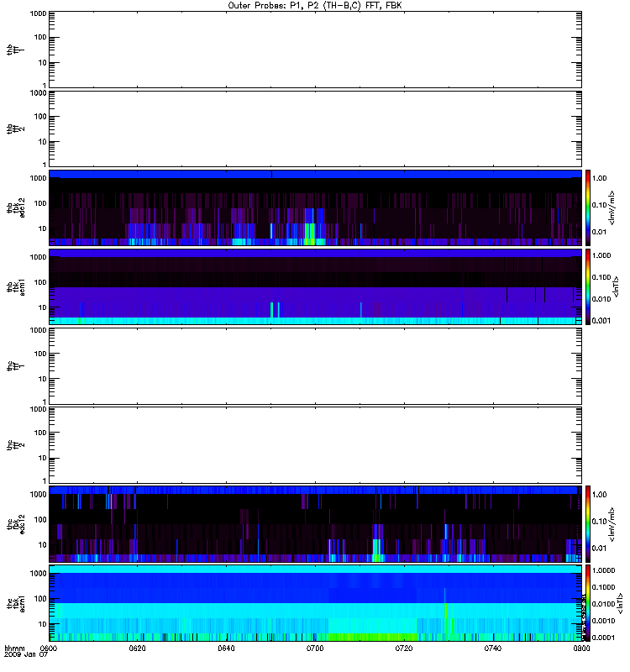Click the 'thb fbk edc12' y-axis title

[15, 207]
